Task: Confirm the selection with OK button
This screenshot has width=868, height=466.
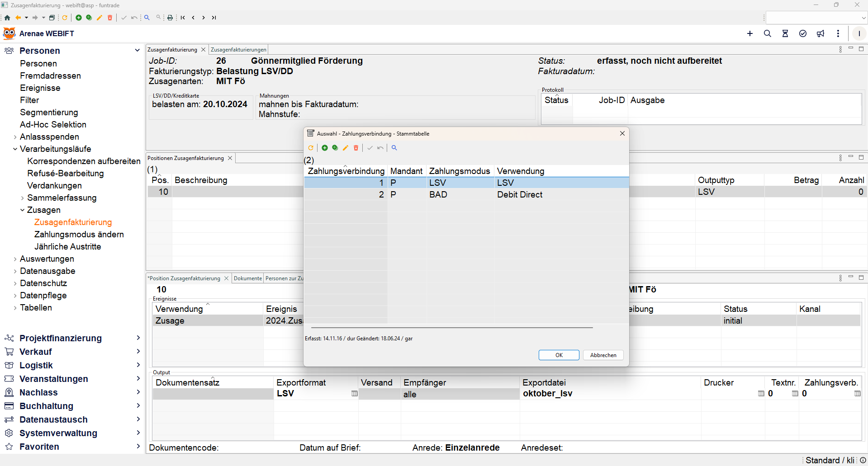Action: (559, 355)
